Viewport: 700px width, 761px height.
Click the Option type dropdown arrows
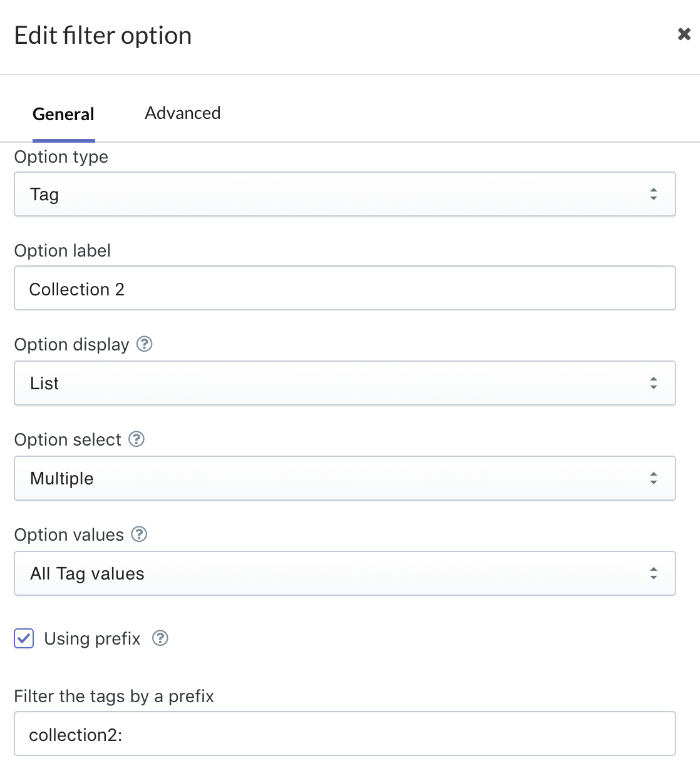(653, 194)
